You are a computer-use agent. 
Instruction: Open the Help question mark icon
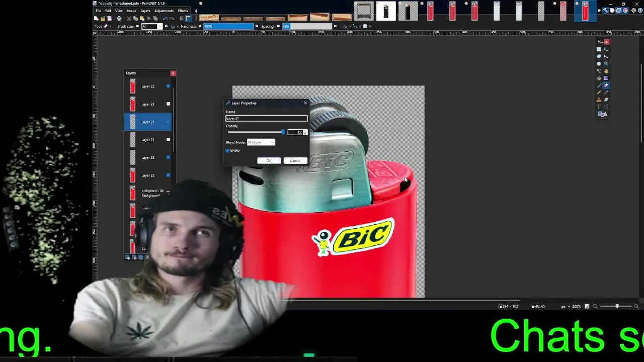coord(640,10)
